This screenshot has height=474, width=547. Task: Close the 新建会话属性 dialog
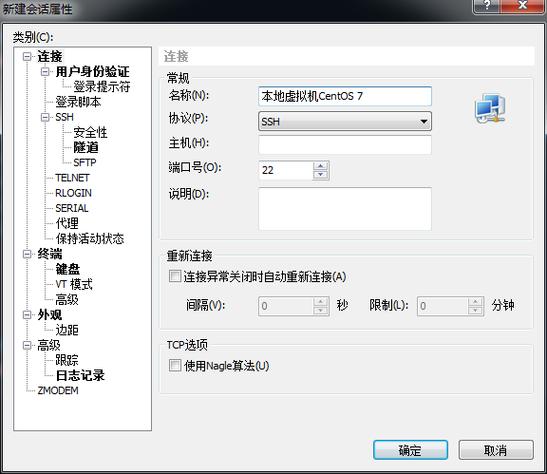pyautogui.click(x=523, y=6)
